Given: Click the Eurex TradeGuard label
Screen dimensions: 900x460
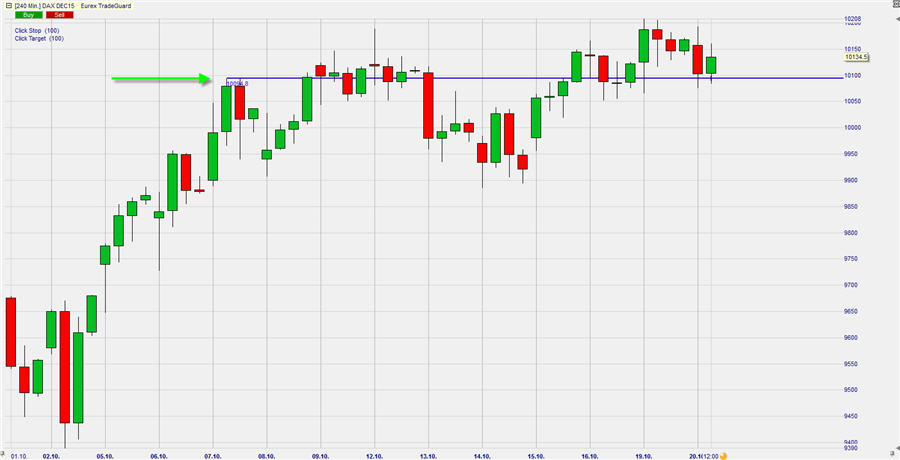Looking at the screenshot, I should (106, 6).
